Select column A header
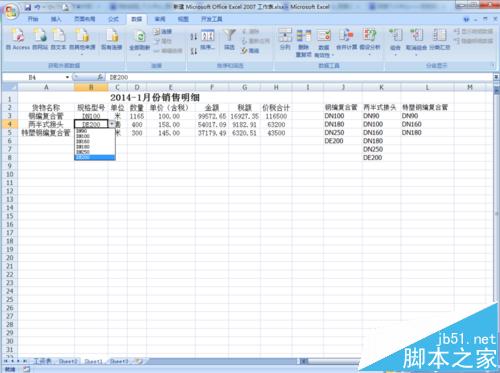 coord(46,87)
